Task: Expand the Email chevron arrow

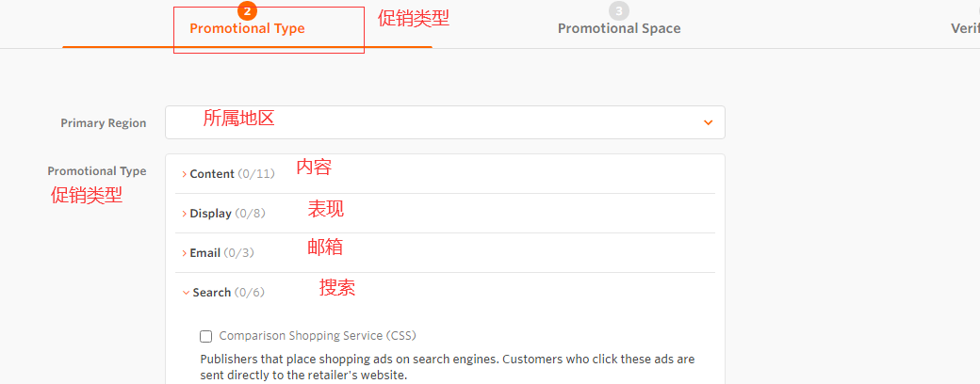Action: (x=184, y=253)
